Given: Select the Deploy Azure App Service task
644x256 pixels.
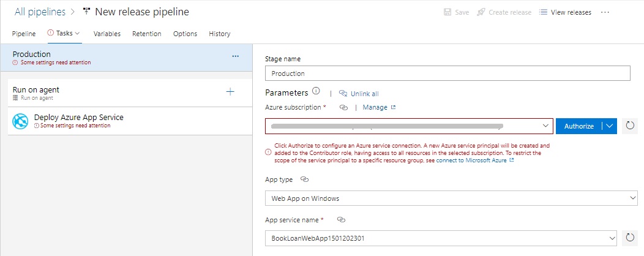Looking at the screenshot, I should click(x=80, y=121).
